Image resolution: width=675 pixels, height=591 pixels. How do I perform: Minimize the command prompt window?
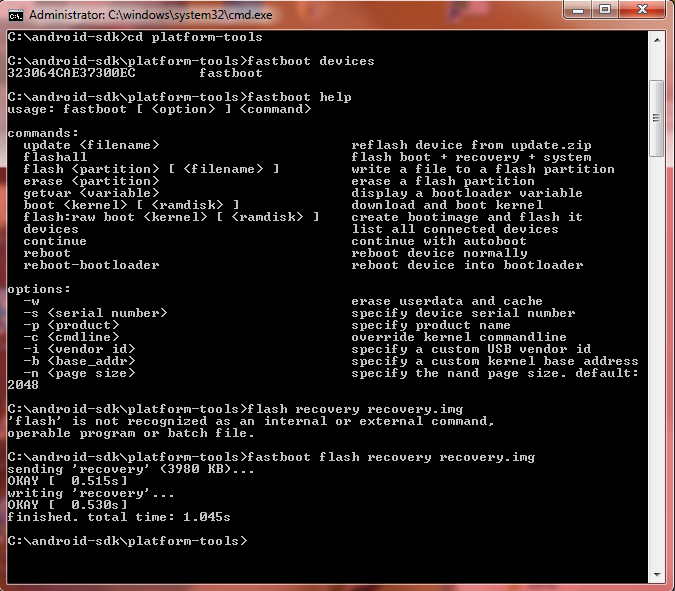[578, 10]
